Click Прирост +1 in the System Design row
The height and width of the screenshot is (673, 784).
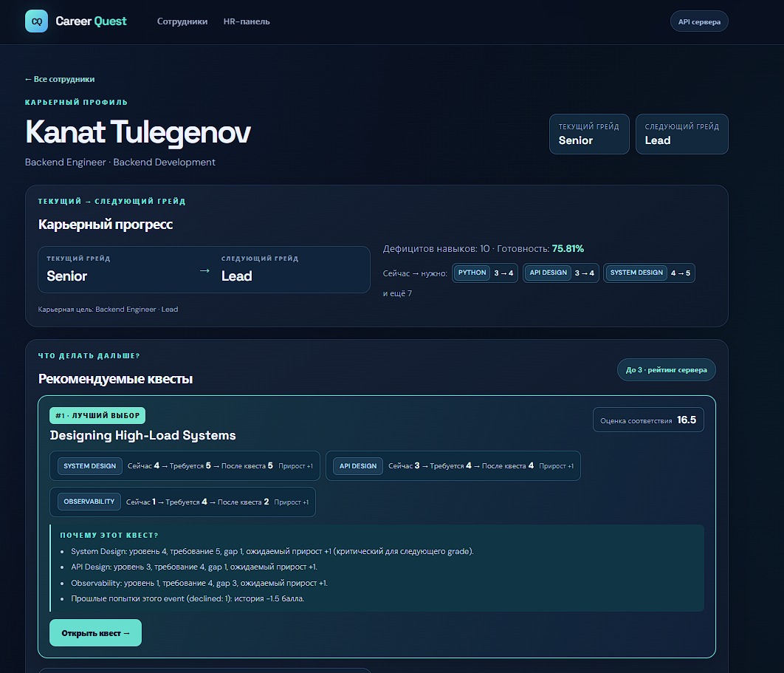[x=295, y=466]
